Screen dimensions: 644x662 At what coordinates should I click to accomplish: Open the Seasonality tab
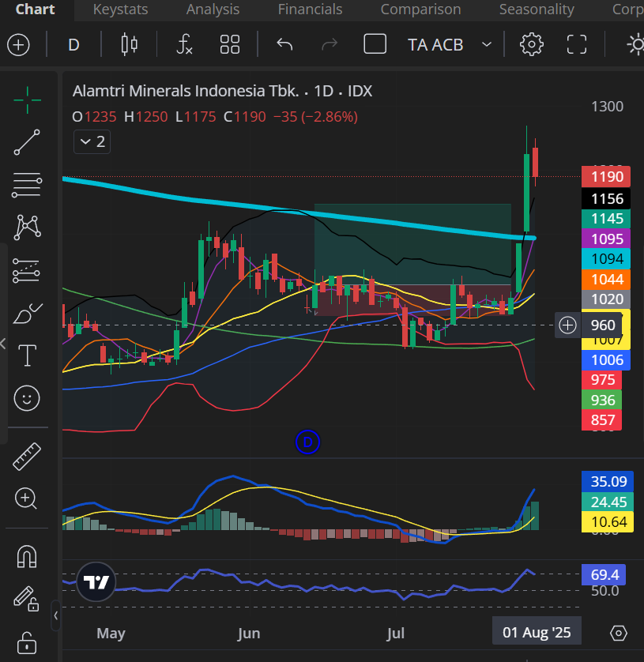(x=537, y=9)
